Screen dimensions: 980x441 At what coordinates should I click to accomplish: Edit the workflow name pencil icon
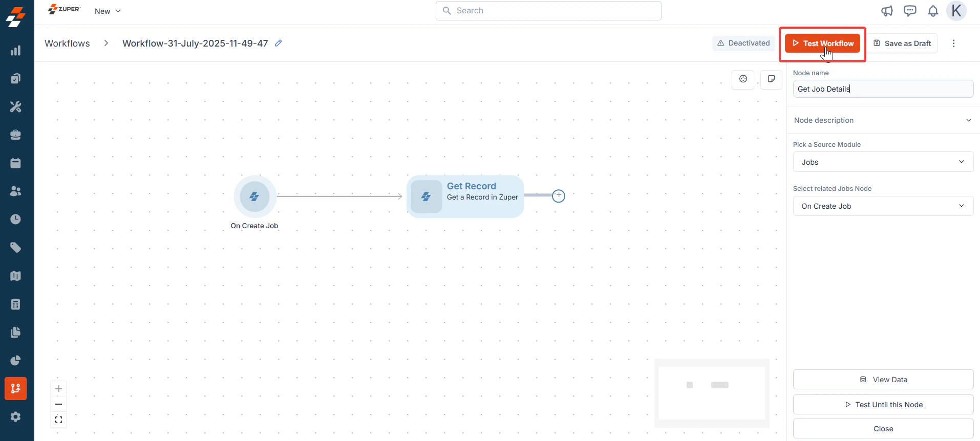tap(278, 43)
